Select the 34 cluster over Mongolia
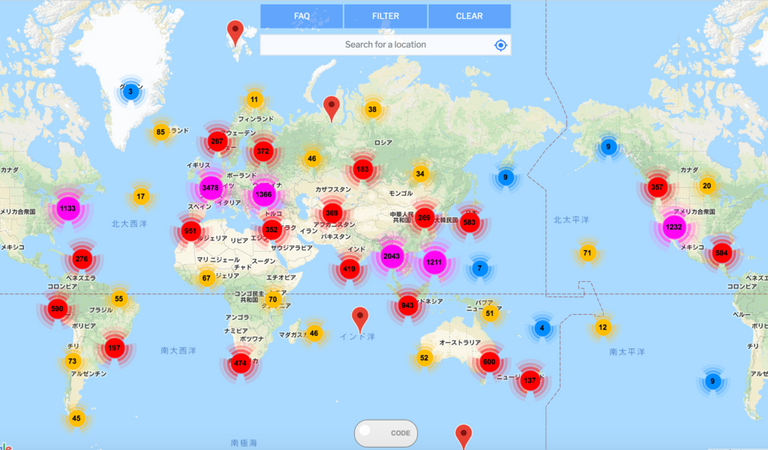The width and height of the screenshot is (768, 450). 420,174
